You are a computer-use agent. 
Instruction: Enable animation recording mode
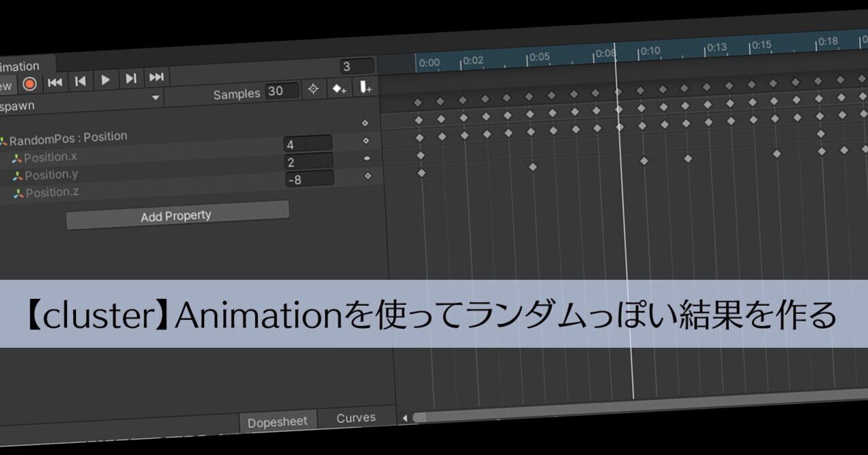28,84
